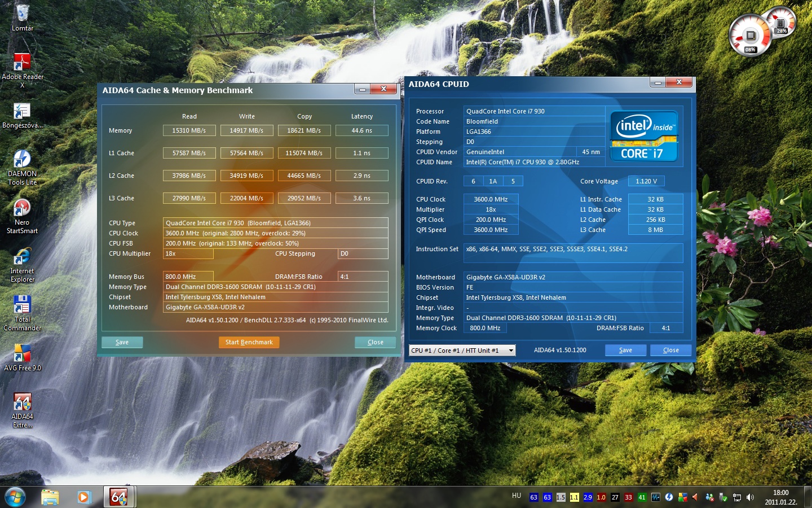Click Save in Cache & Memory Benchmark window

(122, 342)
